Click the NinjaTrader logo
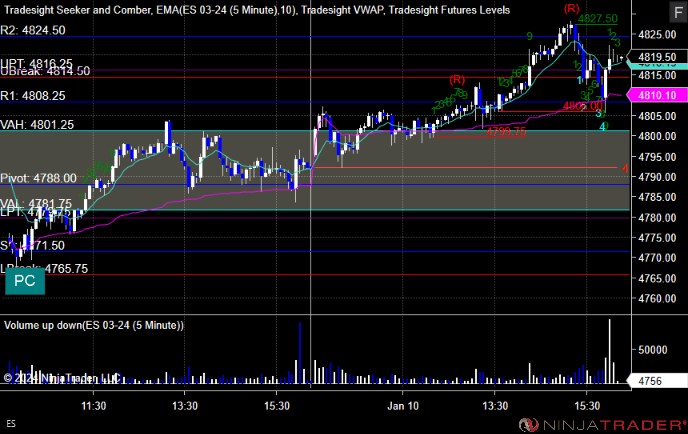 tap(603, 425)
